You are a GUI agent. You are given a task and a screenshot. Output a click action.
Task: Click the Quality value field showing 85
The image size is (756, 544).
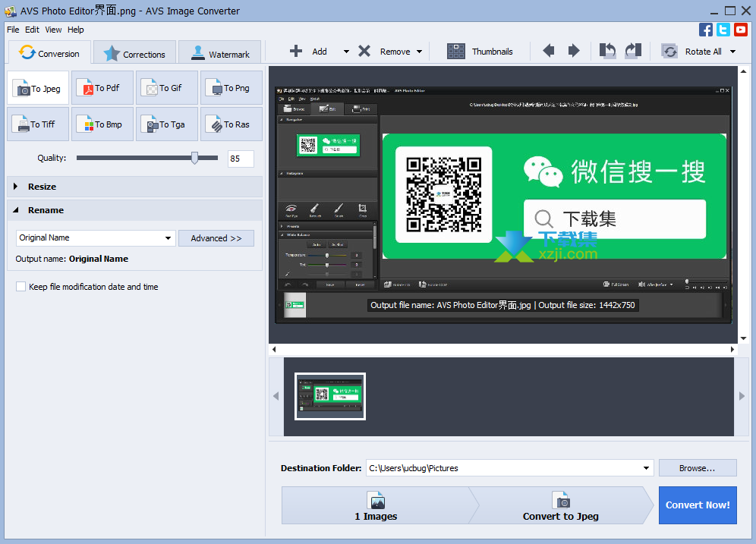pyautogui.click(x=241, y=159)
